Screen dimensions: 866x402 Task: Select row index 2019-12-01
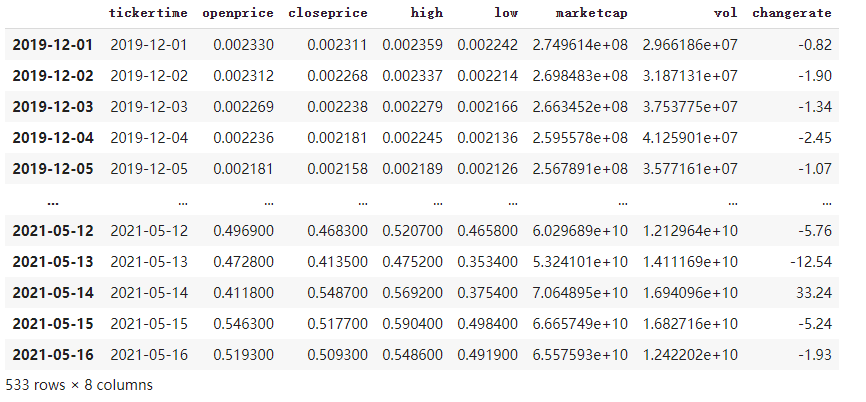[x=53, y=45]
